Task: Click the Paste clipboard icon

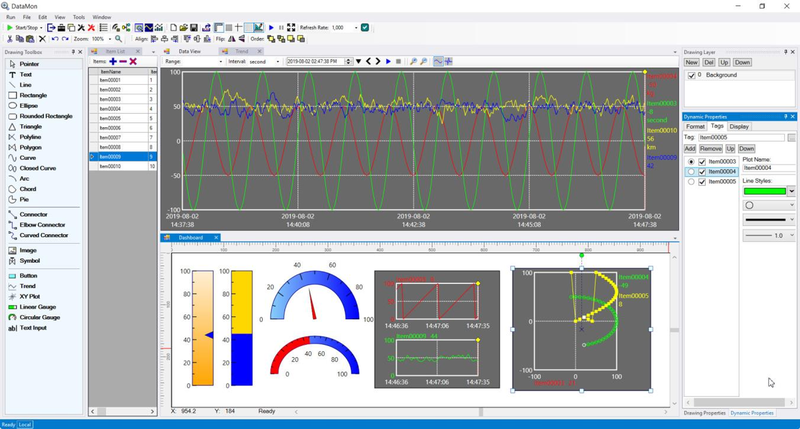Action: (x=30, y=39)
